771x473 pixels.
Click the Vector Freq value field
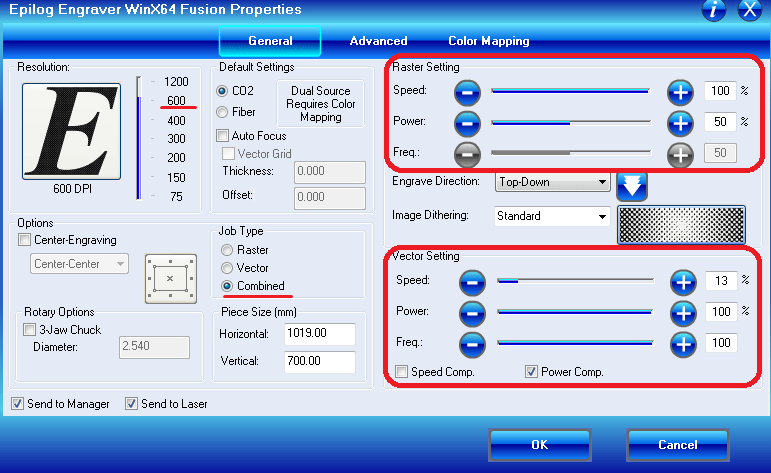[721, 343]
